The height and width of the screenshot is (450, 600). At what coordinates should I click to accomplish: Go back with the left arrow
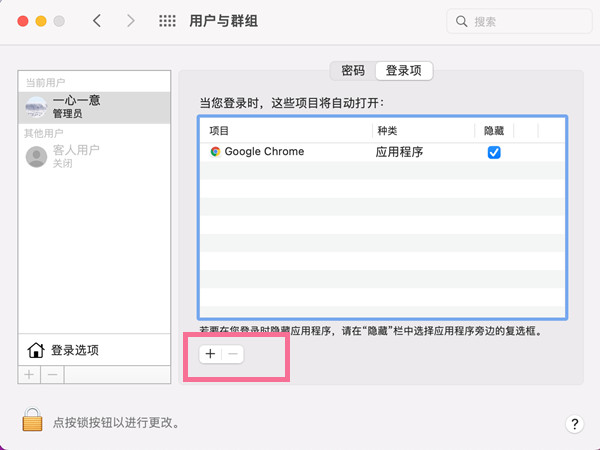(97, 21)
